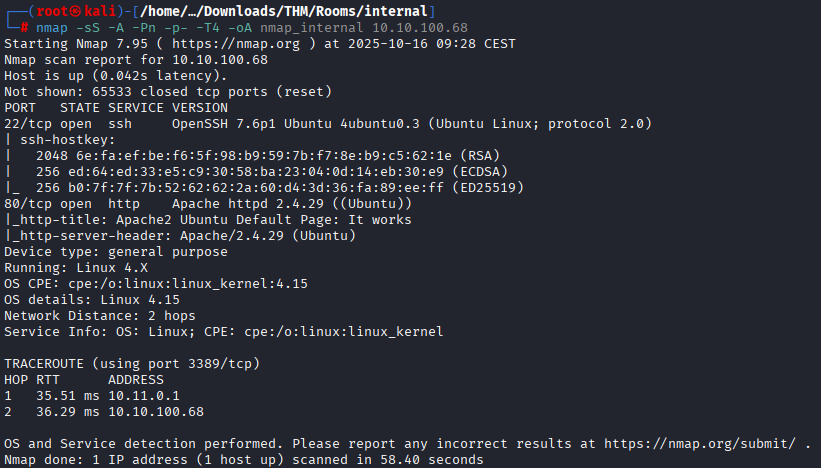
Task: Click the OS CPE linux_kernel:4.15 line
Action: point(156,283)
